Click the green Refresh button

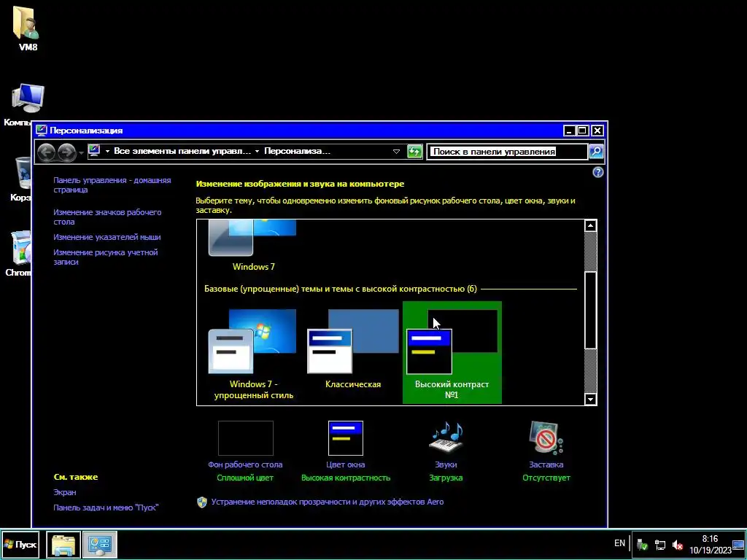tap(415, 152)
